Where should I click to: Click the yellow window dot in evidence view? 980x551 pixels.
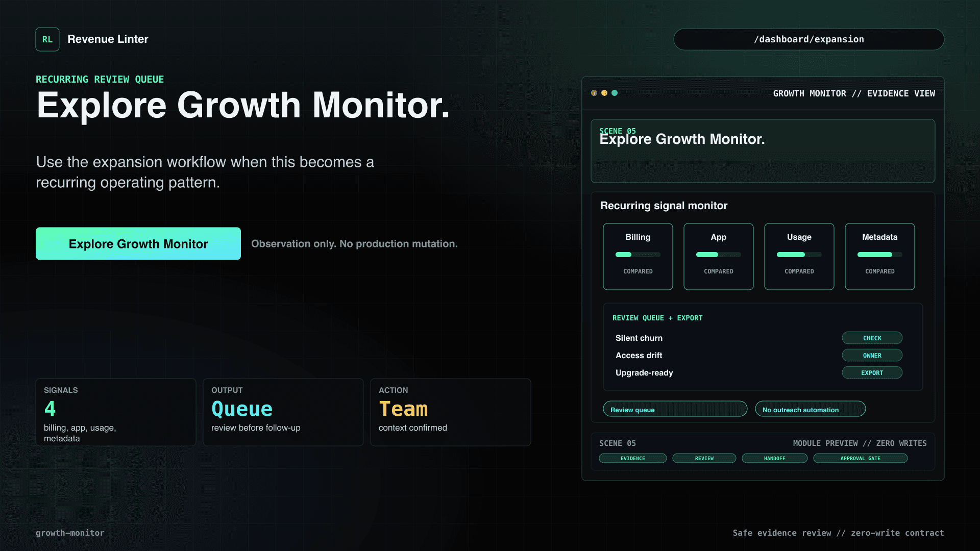tap(604, 93)
